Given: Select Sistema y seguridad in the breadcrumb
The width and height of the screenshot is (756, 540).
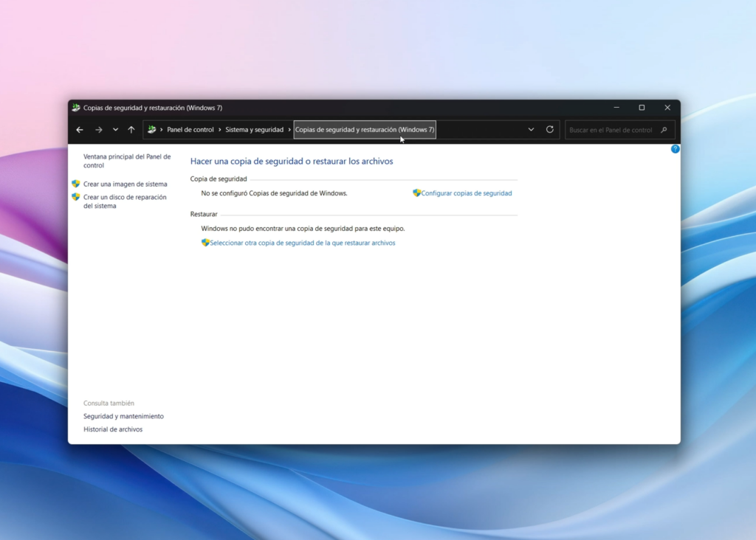Looking at the screenshot, I should pos(253,129).
